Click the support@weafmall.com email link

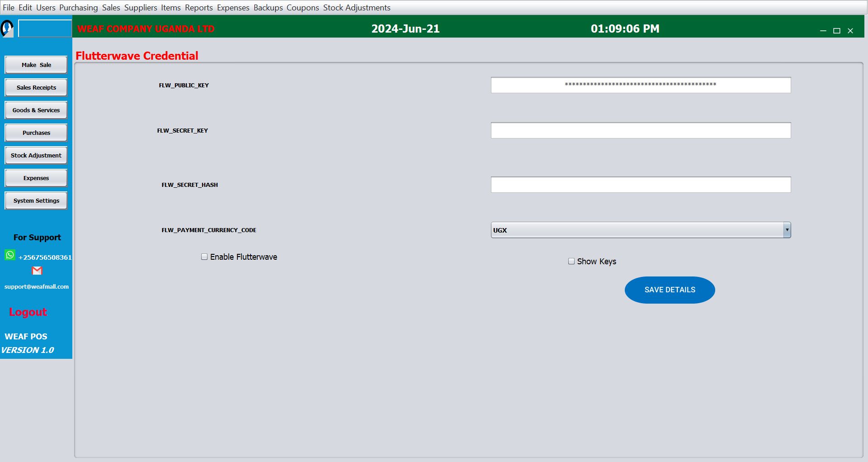pyautogui.click(x=37, y=286)
